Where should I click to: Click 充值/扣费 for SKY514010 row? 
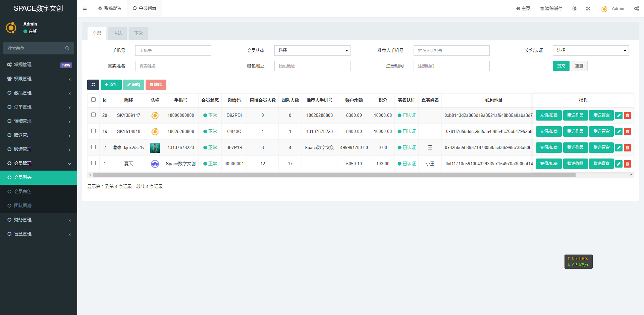point(548,132)
